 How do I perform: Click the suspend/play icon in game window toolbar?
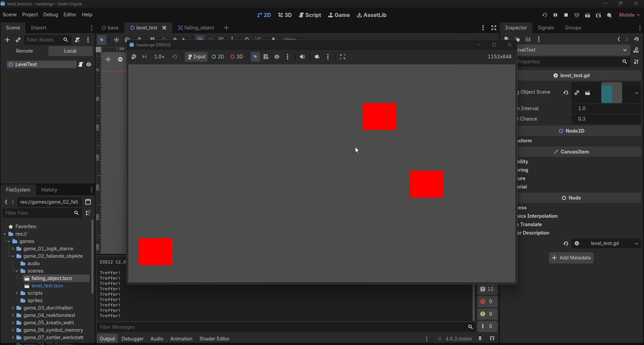(x=133, y=57)
